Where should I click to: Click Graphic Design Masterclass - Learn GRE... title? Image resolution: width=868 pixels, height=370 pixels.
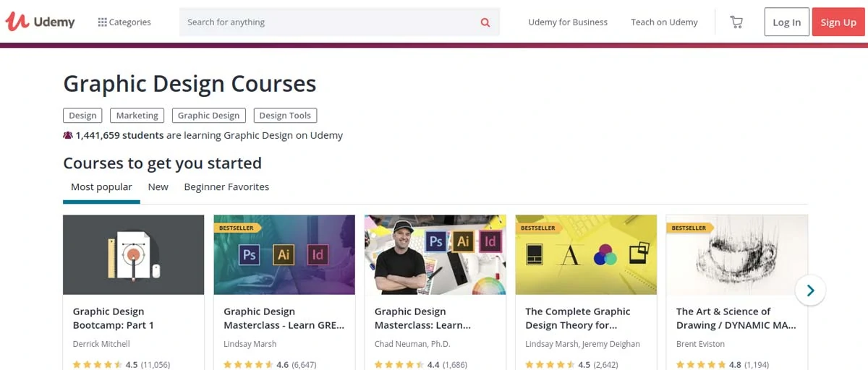(x=284, y=319)
